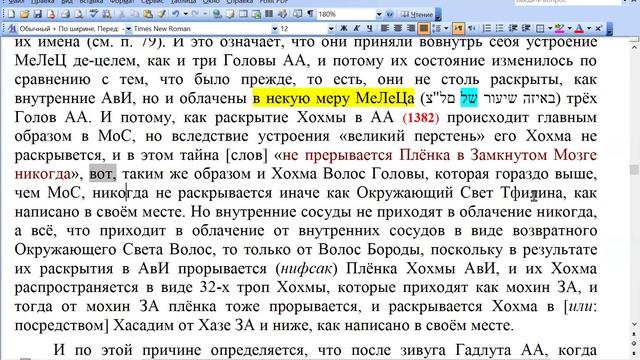Expand the formatting toolbar options arrow
The image size is (640, 360).
(610, 29)
